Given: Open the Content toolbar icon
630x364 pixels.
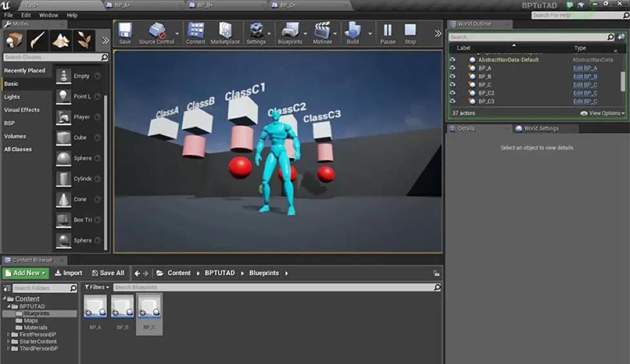Looking at the screenshot, I should tap(196, 33).
